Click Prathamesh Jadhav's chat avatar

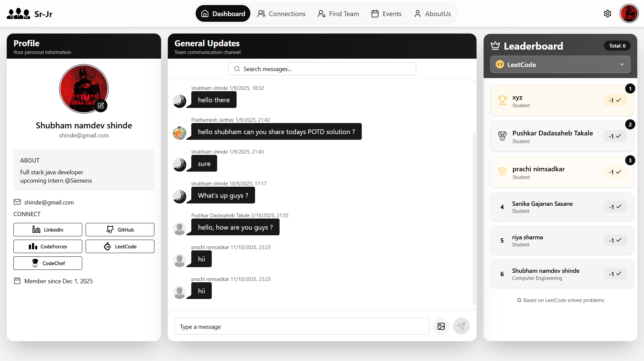pos(180,133)
